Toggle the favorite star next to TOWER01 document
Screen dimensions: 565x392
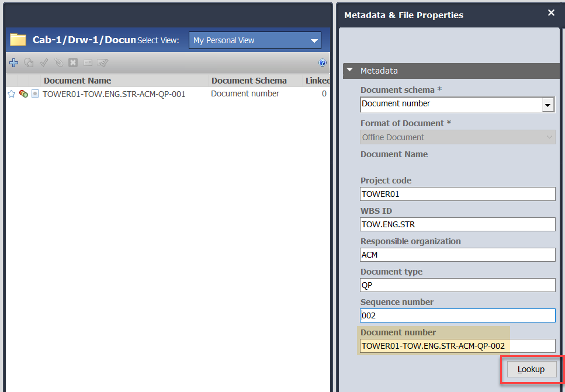[11, 93]
